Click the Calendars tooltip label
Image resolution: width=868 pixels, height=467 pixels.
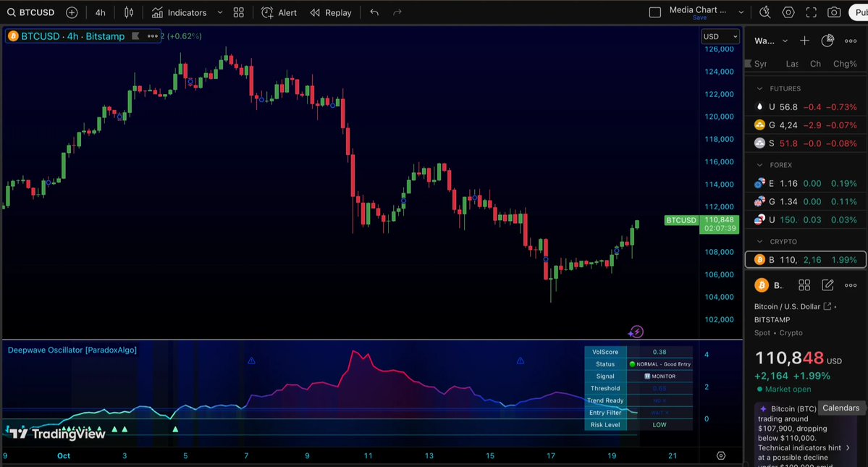(841, 408)
